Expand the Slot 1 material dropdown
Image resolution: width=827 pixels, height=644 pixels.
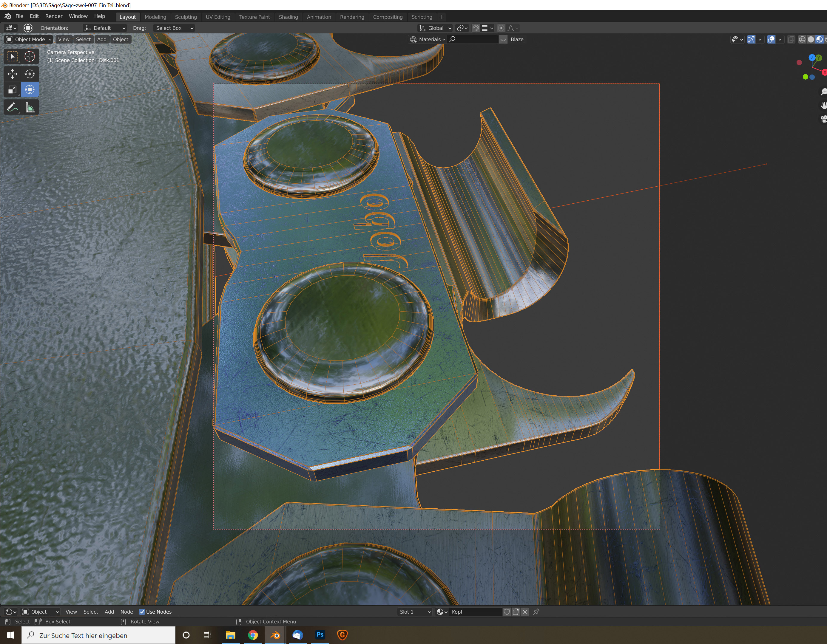click(x=415, y=612)
